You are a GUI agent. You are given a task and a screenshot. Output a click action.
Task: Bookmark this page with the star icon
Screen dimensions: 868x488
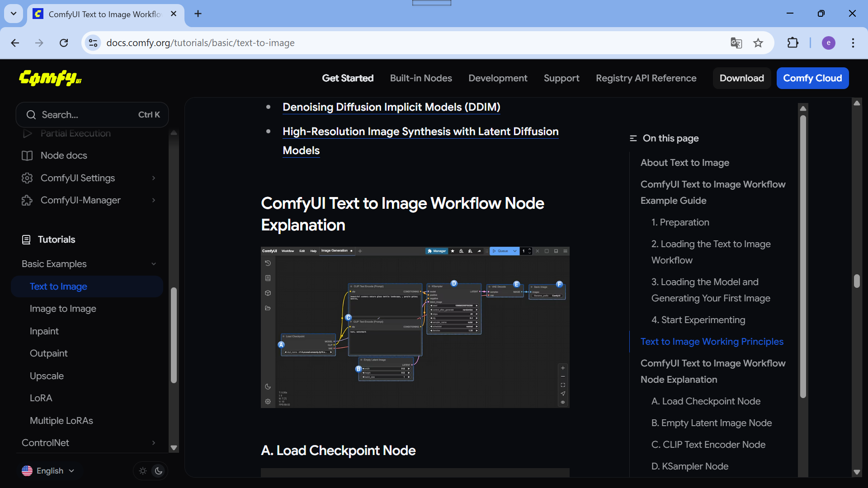758,43
